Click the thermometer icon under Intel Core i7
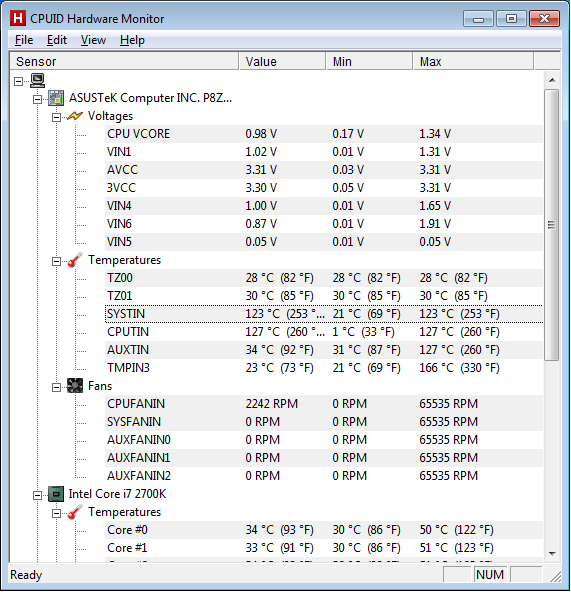Viewport: 571px width, 592px height. (75, 512)
